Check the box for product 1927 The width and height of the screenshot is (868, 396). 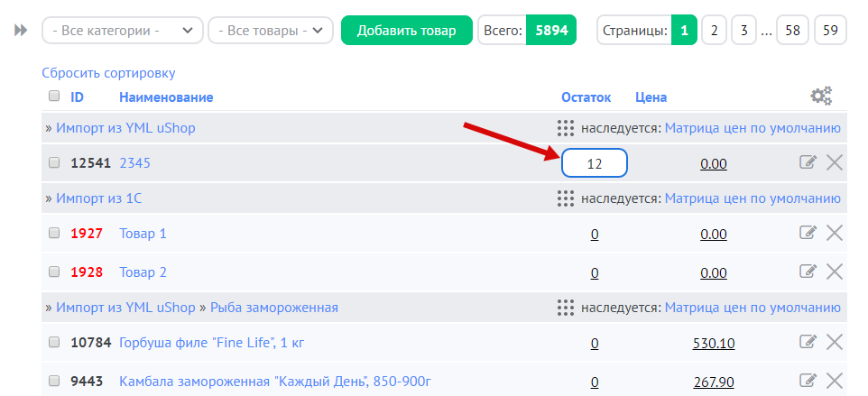click(x=54, y=234)
